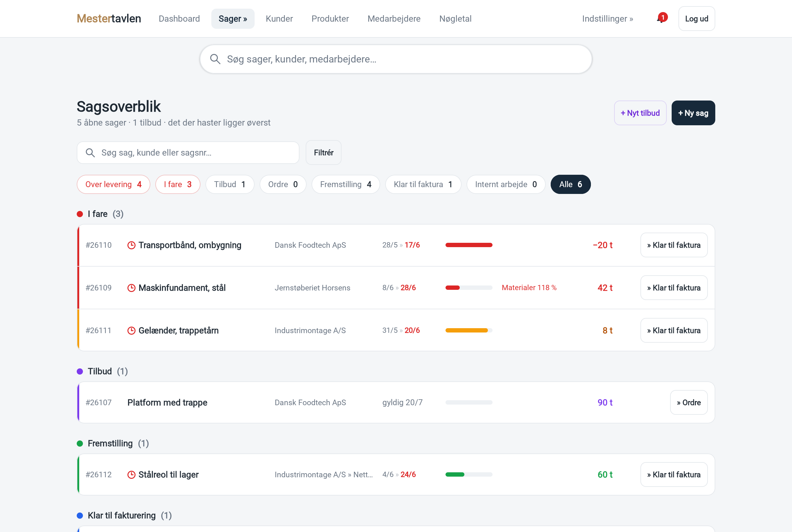This screenshot has width=792, height=532.
Task: Collapse the Fremstilling group header
Action: pos(113,444)
